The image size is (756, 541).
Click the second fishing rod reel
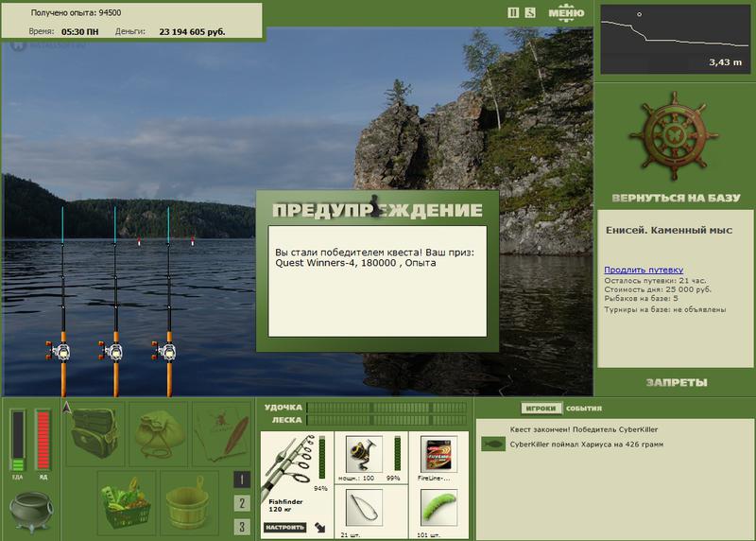(112, 351)
